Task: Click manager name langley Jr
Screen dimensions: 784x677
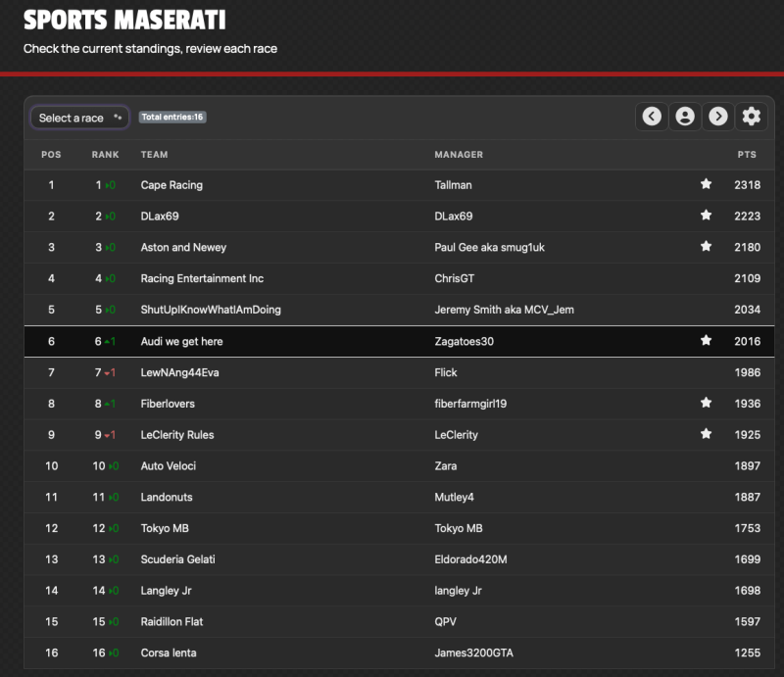Action: point(458,591)
